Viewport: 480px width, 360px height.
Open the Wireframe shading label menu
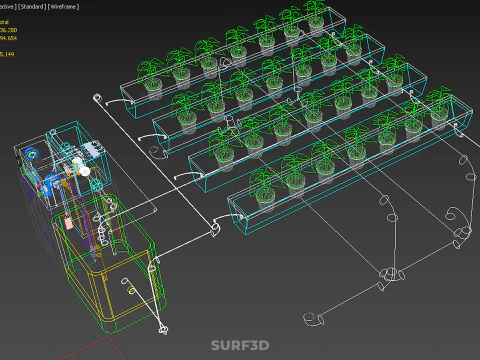64,7
